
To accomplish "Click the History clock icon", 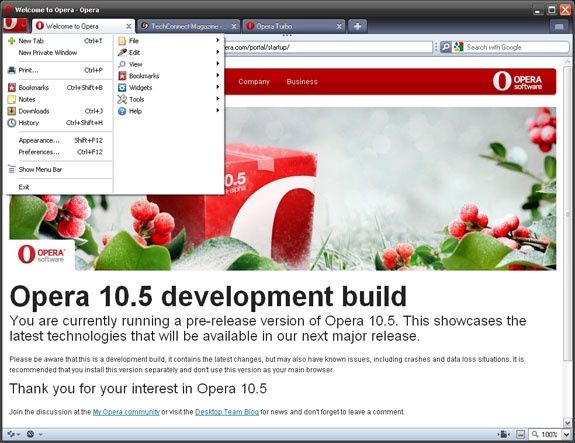I will pos(12,122).
